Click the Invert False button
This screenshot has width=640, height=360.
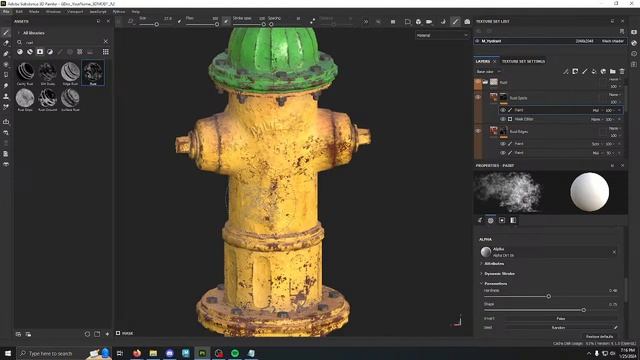561,318
